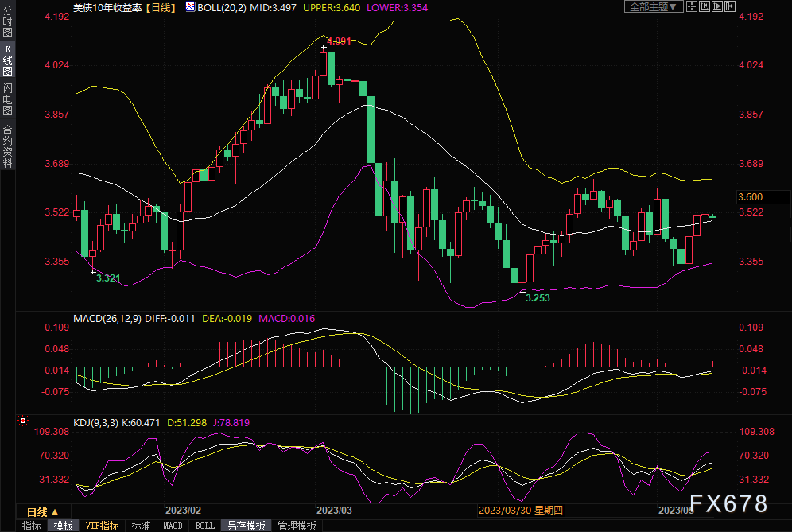This screenshot has width=792, height=532.
Task: Click the last icon in the top-right toolbar
Action: 729,6
